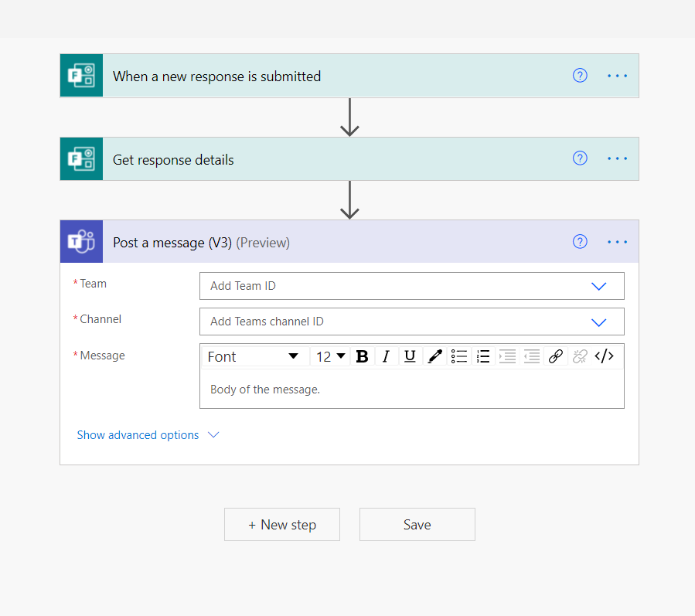Click the New step button
Screen dimensions: 695x616
pyautogui.click(x=282, y=525)
